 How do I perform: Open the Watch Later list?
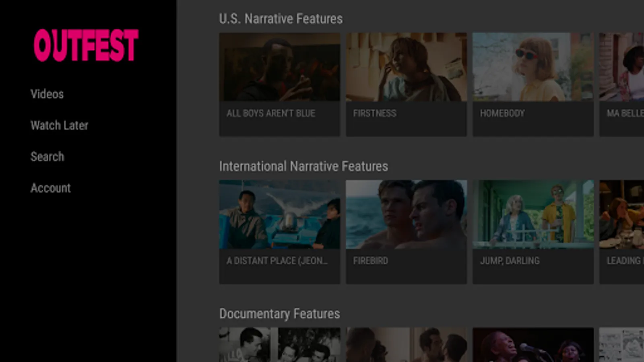[59, 125]
